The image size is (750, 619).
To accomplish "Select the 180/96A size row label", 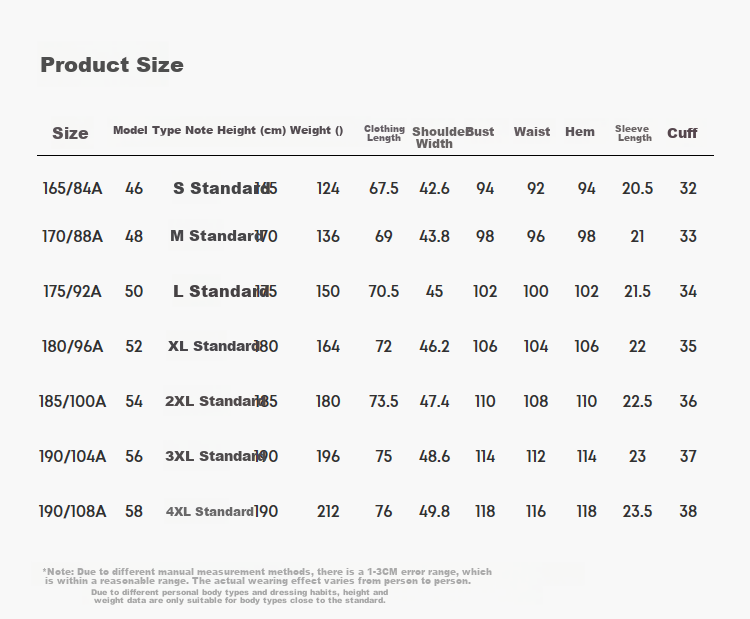I will pos(72,346).
